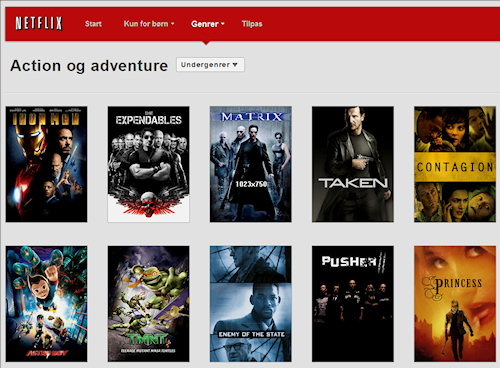Screen dimensions: 500x368
Task: Pick the Astro Boy poster
Action: coord(46,304)
